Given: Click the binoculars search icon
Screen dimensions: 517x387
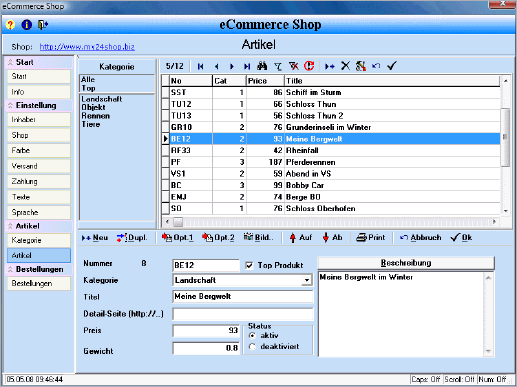Looking at the screenshot, I should (x=262, y=66).
